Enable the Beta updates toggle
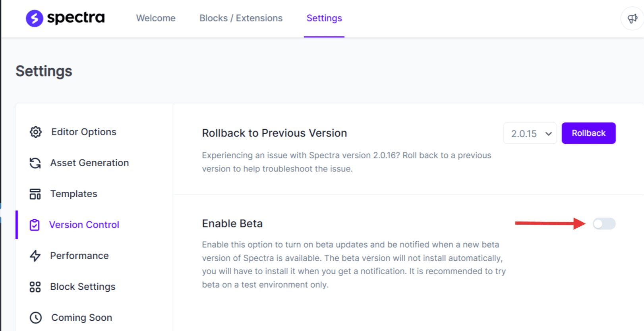644x331 pixels. tap(604, 224)
